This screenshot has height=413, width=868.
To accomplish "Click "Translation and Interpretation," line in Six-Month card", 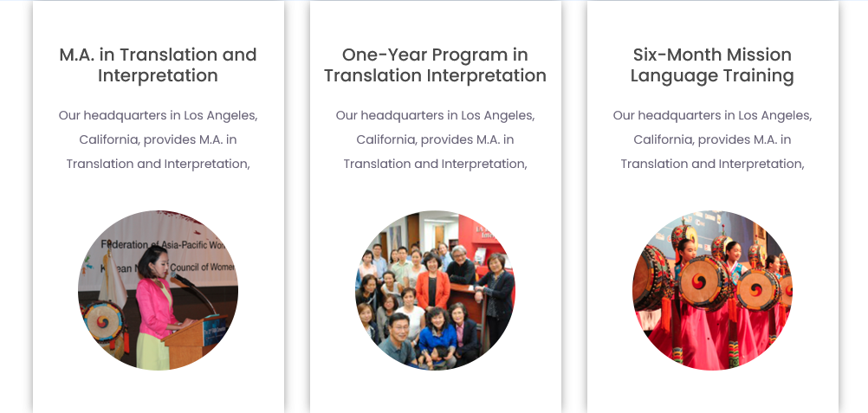I will (712, 164).
